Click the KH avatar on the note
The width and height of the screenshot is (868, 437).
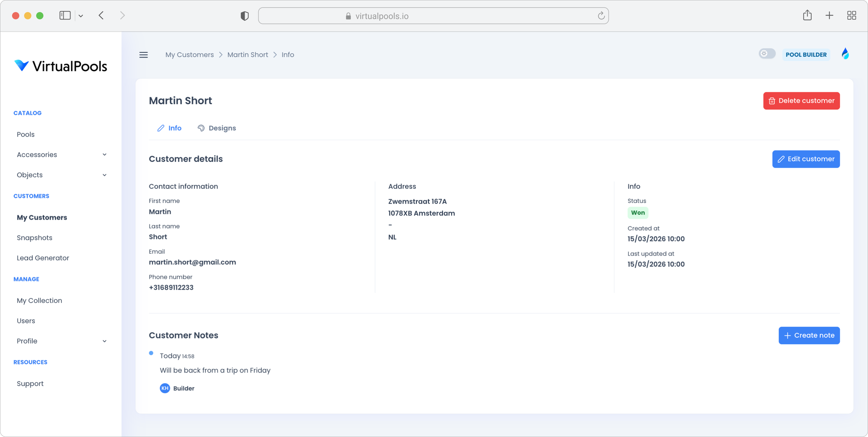pyautogui.click(x=165, y=388)
